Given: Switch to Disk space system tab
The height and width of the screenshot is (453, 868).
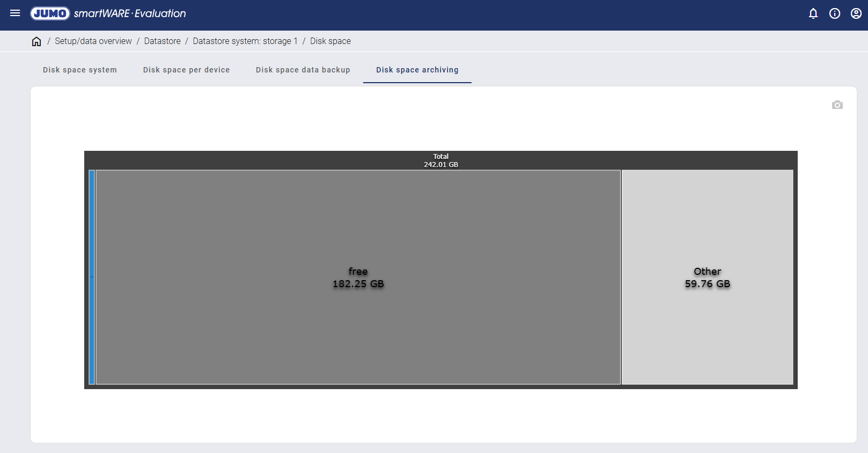Looking at the screenshot, I should tap(80, 70).
